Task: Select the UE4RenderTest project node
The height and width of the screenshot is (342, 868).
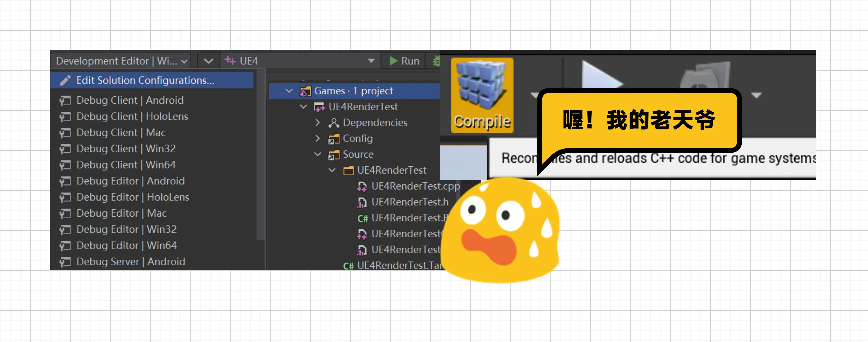Action: point(363,106)
